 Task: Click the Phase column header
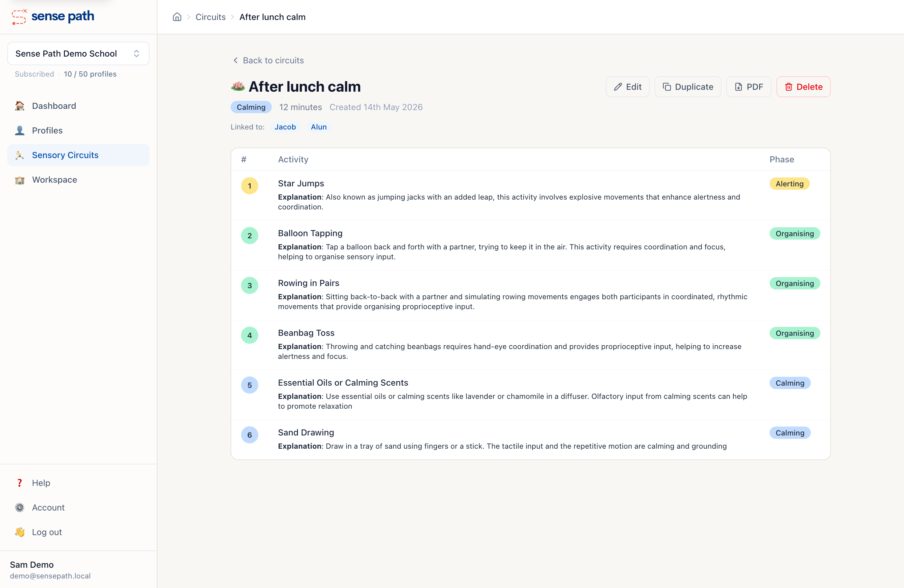point(782,160)
